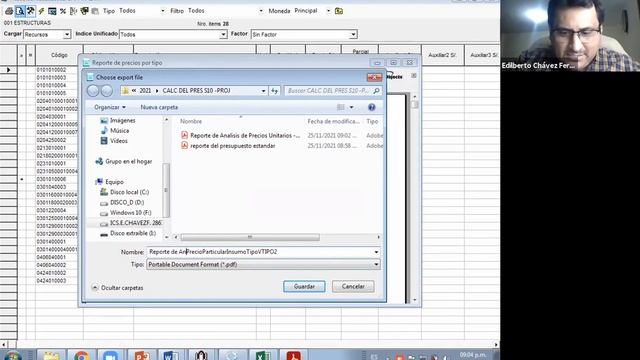Image resolution: width=640 pixels, height=360 pixels.
Task: Click the tools hammer toolbar icon
Action: click(x=31, y=11)
